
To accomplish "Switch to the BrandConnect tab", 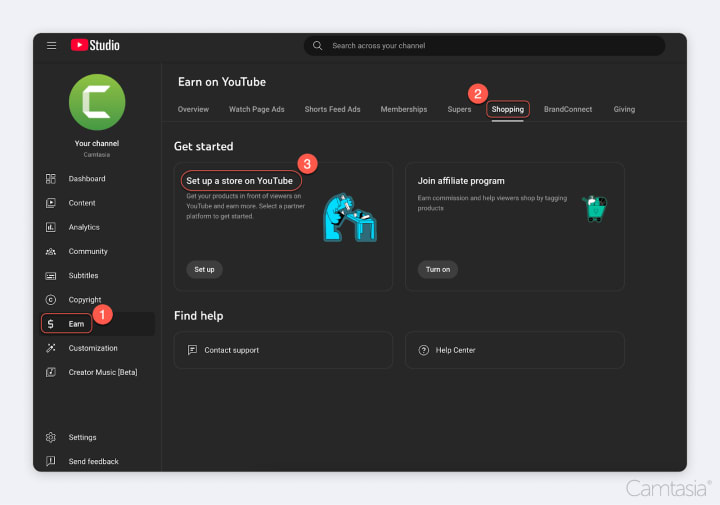I will pyautogui.click(x=568, y=109).
